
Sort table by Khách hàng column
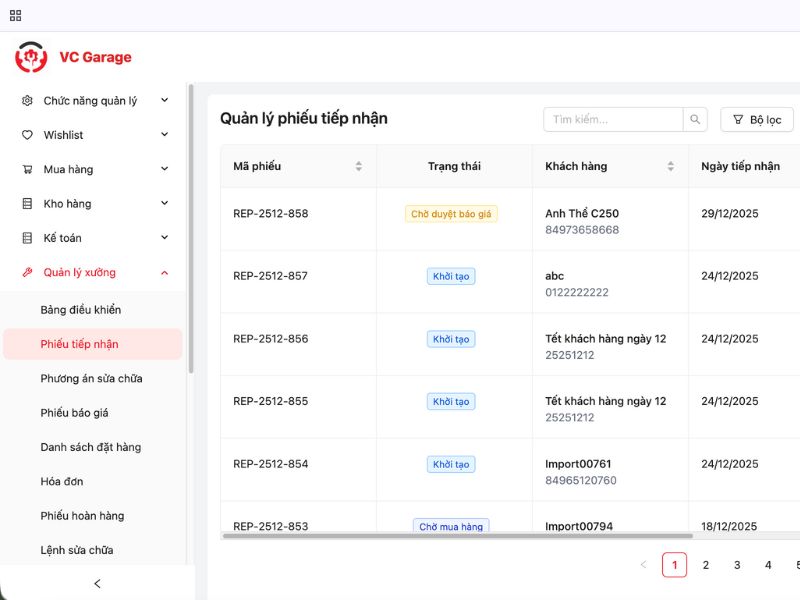(x=670, y=166)
